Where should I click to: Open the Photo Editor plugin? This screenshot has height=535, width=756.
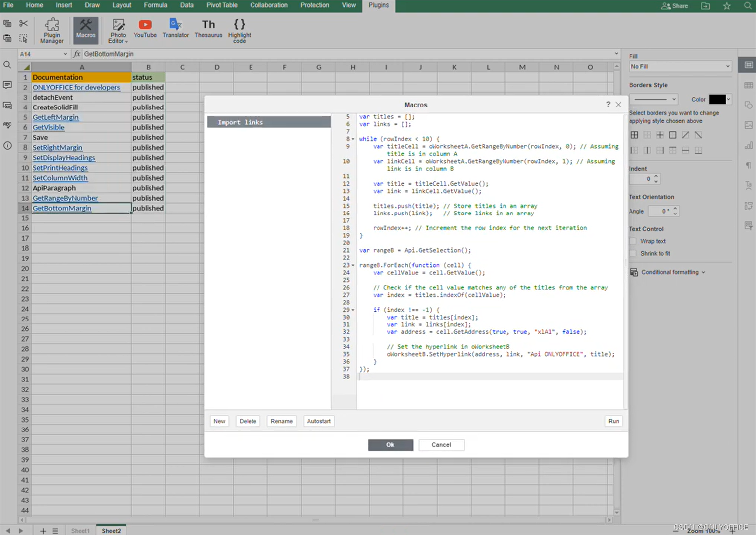(x=118, y=31)
